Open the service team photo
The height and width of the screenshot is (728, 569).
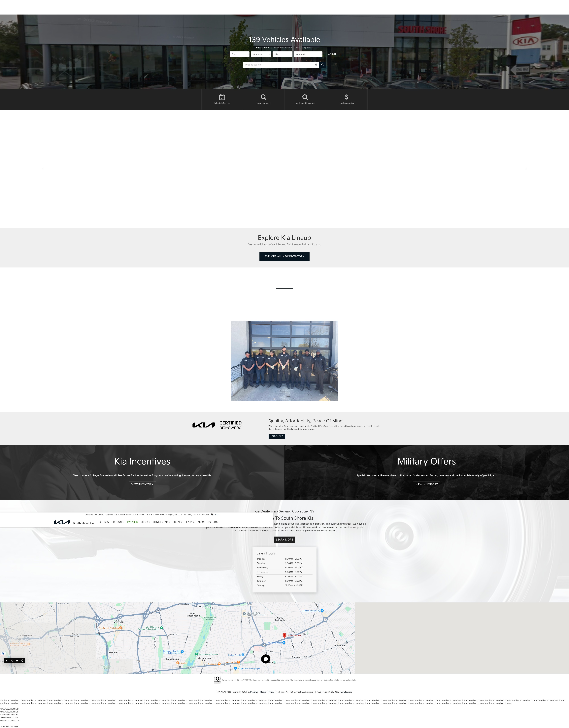(284, 361)
